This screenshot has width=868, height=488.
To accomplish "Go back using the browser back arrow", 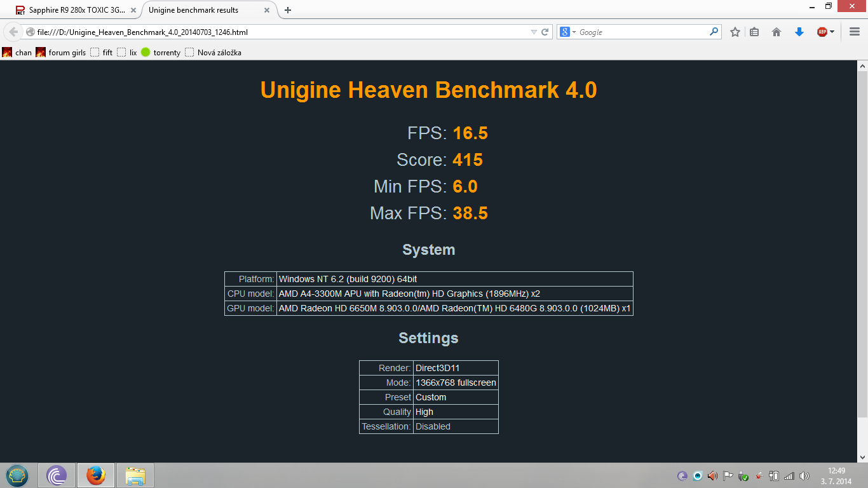I will coord(13,32).
